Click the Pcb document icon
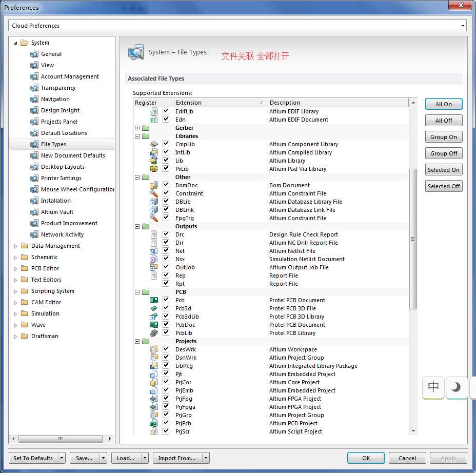Viewport: 476px width, 473px height. tap(154, 300)
